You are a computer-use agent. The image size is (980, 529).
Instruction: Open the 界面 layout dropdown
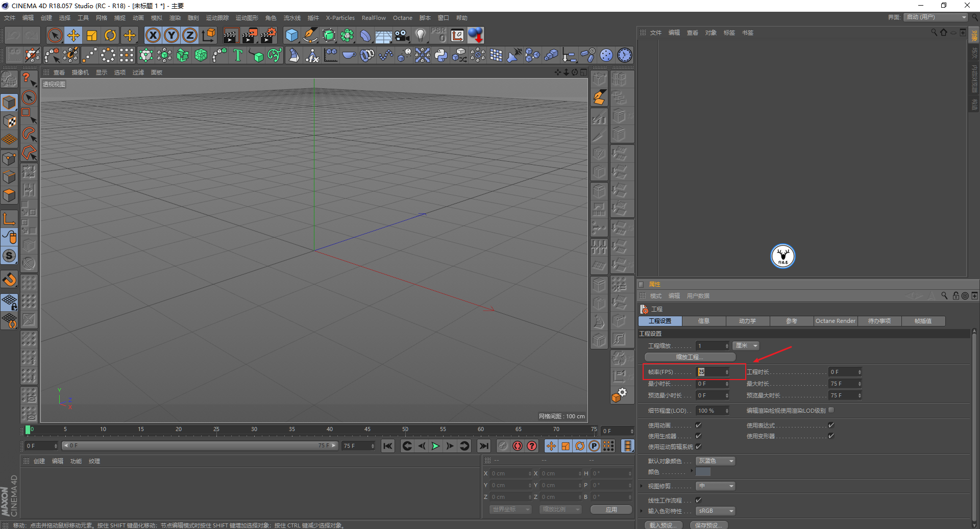(936, 17)
